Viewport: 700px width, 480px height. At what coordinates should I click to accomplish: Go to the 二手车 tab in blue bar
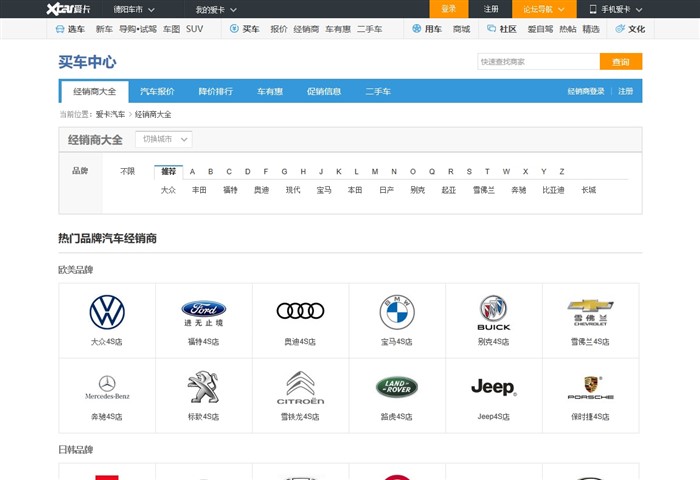click(378, 92)
